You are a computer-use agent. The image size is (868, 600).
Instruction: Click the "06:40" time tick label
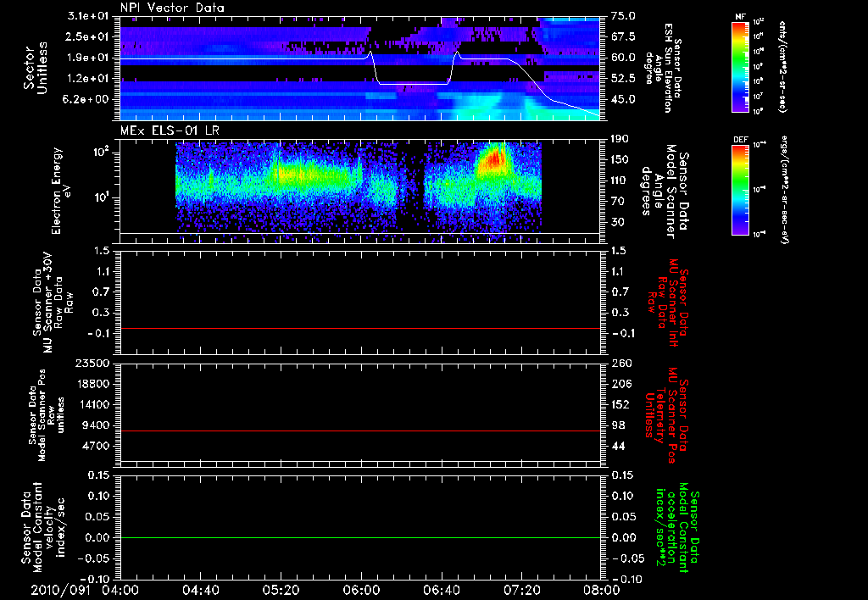click(441, 590)
